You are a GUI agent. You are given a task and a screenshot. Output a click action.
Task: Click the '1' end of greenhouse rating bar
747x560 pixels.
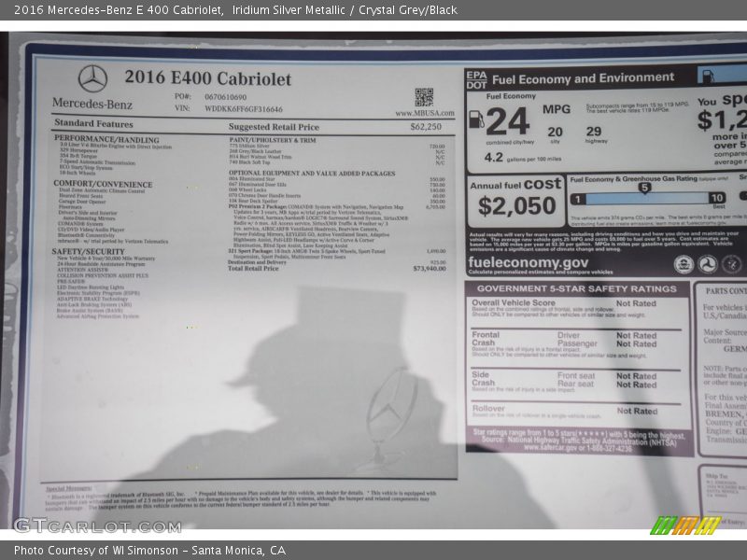[x=578, y=199]
